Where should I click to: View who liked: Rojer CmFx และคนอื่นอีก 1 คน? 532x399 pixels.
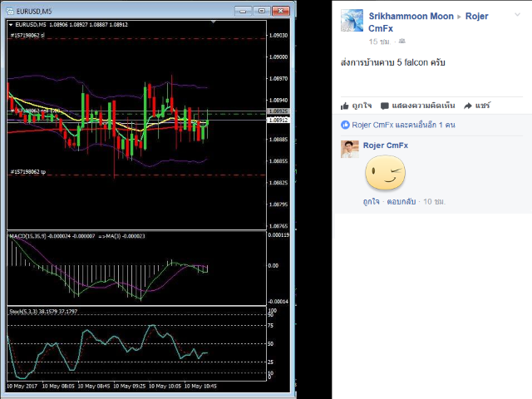click(x=403, y=125)
